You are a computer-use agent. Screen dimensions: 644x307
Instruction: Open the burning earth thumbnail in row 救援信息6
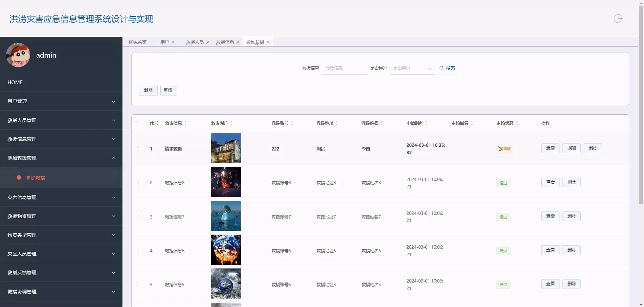coord(226,250)
